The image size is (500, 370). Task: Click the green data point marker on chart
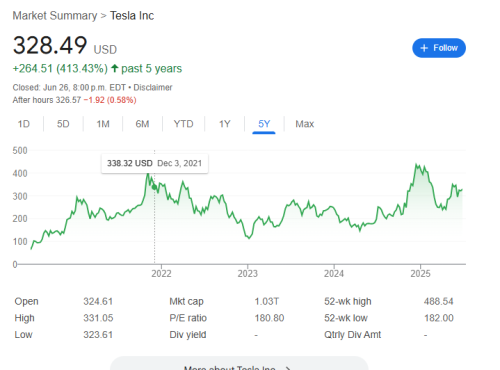pos(154,187)
